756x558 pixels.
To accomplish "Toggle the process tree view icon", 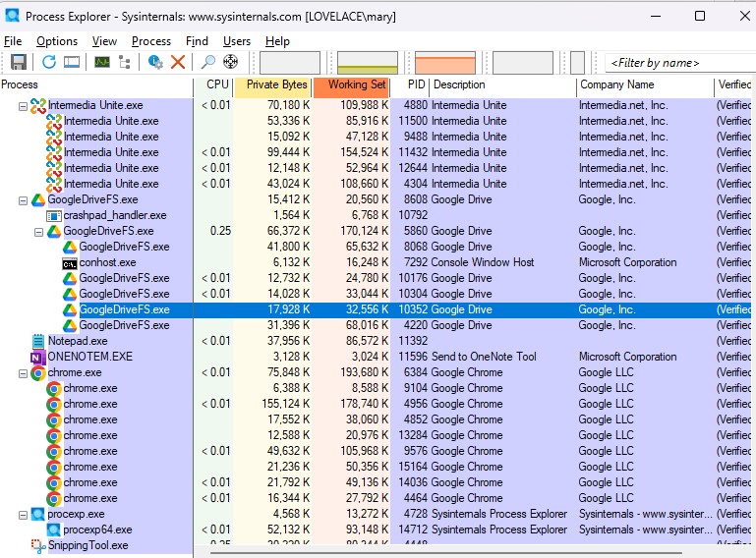I will (125, 62).
